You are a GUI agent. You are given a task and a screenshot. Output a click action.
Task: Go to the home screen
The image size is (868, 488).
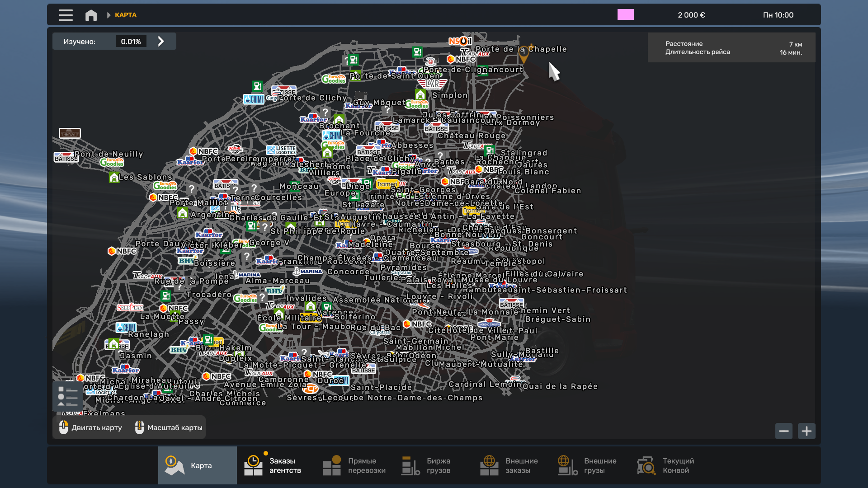(91, 15)
